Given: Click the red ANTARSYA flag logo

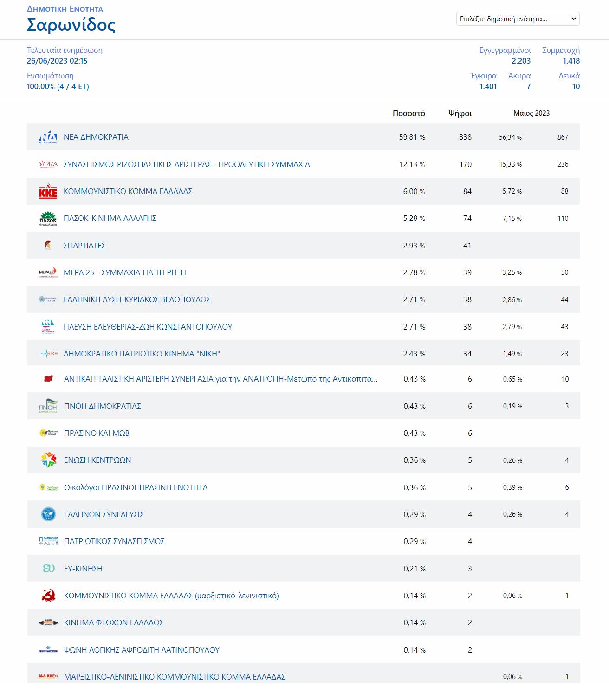Looking at the screenshot, I should (x=48, y=379).
